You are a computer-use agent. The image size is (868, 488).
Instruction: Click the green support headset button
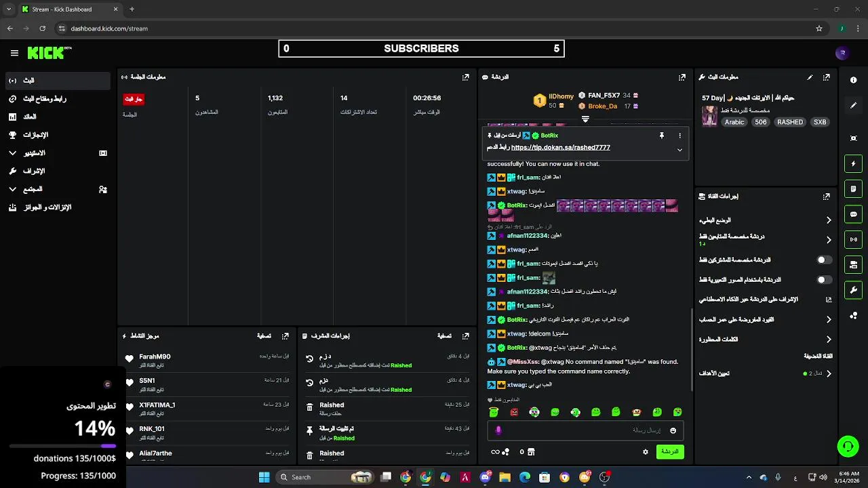point(848,446)
